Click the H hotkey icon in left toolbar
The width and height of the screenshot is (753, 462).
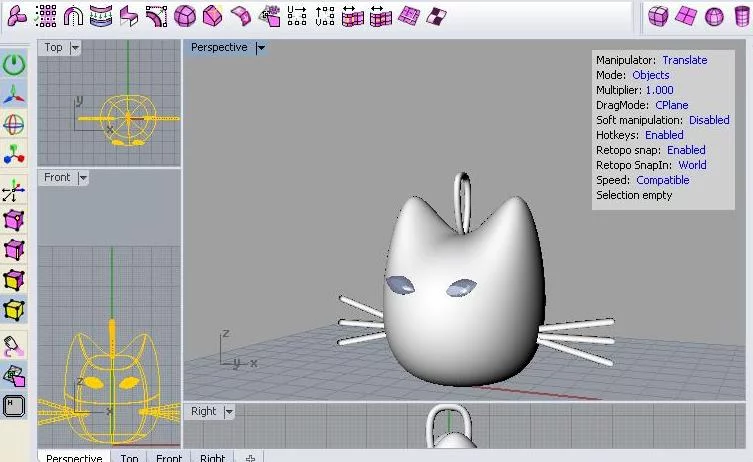click(14, 405)
